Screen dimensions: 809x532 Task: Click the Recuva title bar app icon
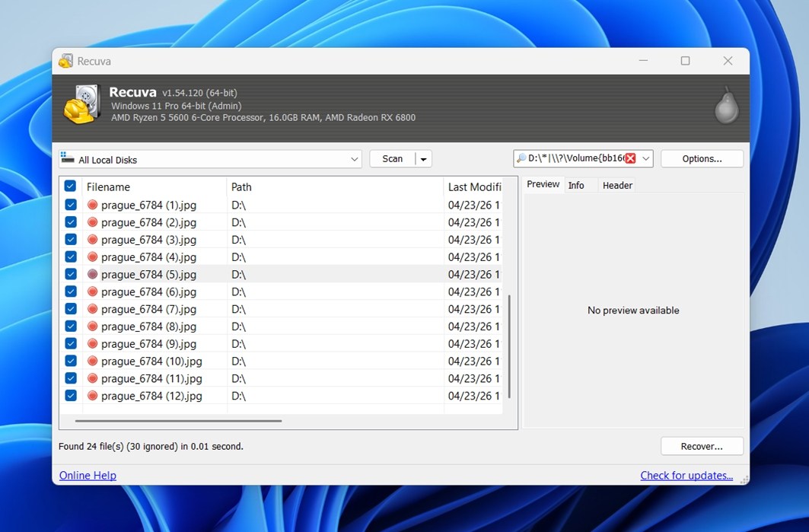coord(65,61)
